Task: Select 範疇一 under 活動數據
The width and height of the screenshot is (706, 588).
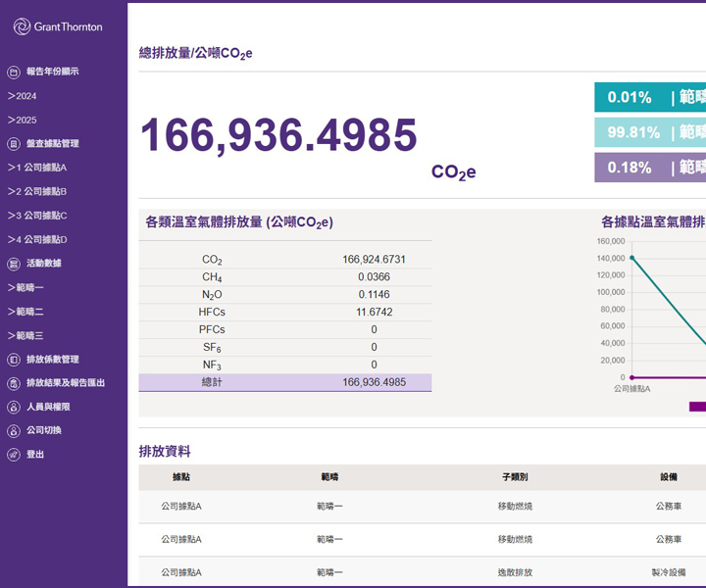Action: pyautogui.click(x=26, y=287)
